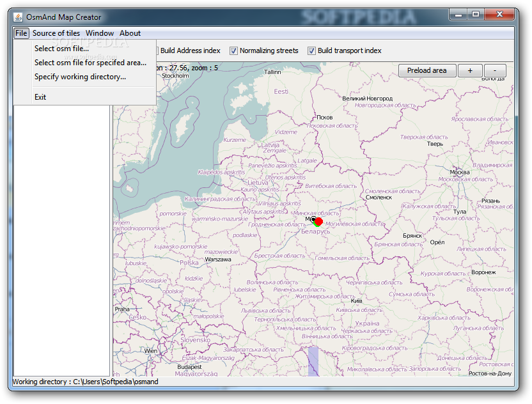Image resolution: width=532 pixels, height=404 pixels.
Task: Click the Budapest label on the map
Action: click(189, 367)
